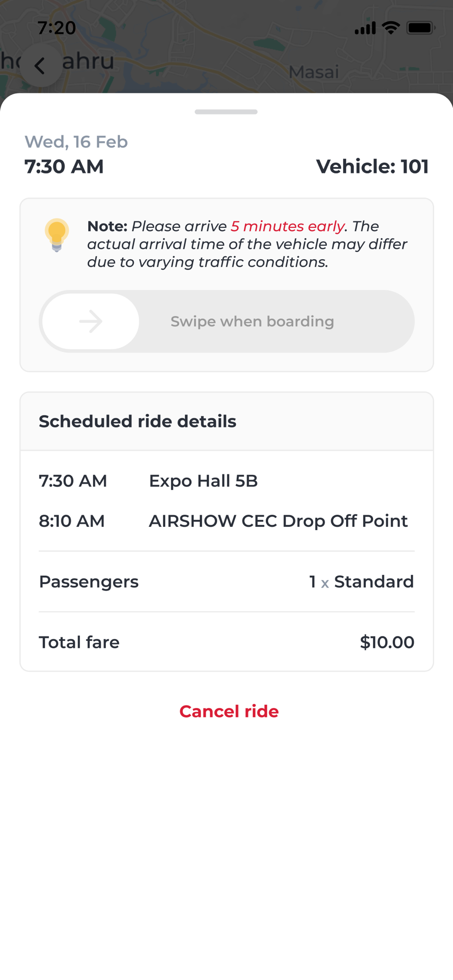Tap the 5 minutes early note text
This screenshot has width=453, height=980.
pos(287,226)
